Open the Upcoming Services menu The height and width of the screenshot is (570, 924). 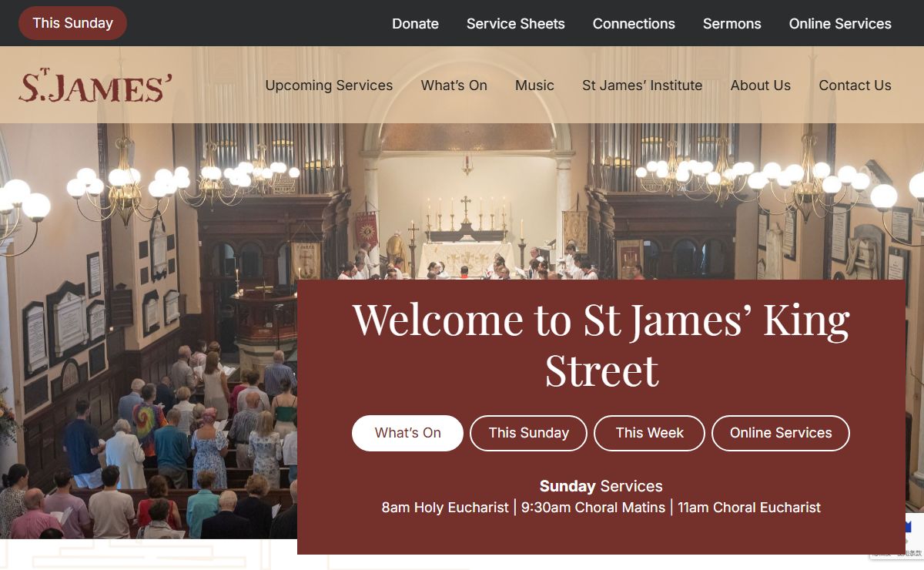(329, 85)
